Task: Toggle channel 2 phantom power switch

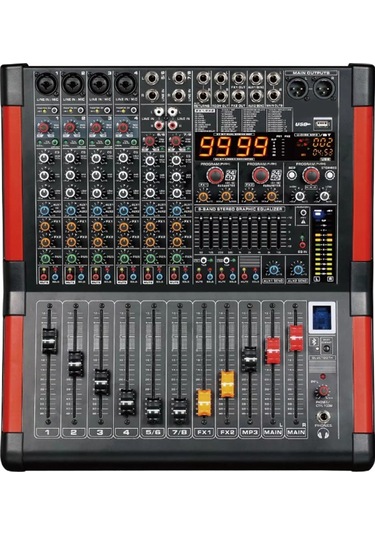Action: coord(81,110)
